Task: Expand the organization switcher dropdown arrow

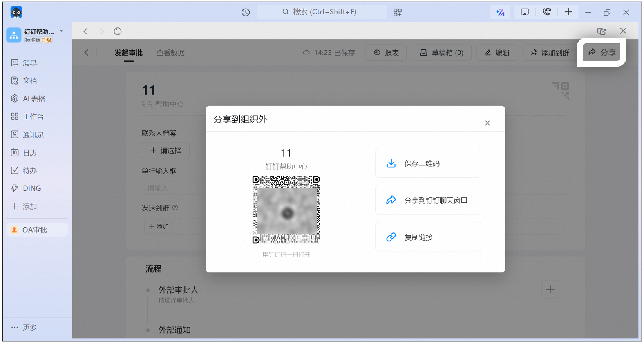Action: [x=62, y=31]
